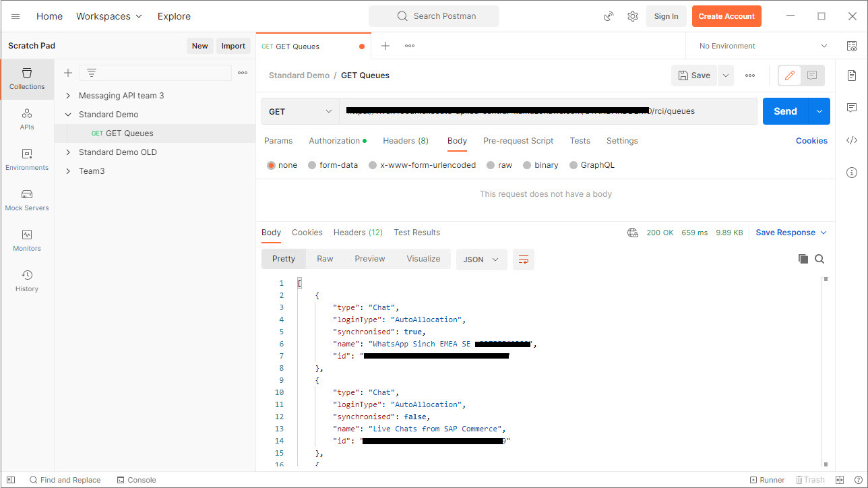Open the GET method dropdown
Image resolution: width=868 pixels, height=488 pixels.
[x=301, y=111]
